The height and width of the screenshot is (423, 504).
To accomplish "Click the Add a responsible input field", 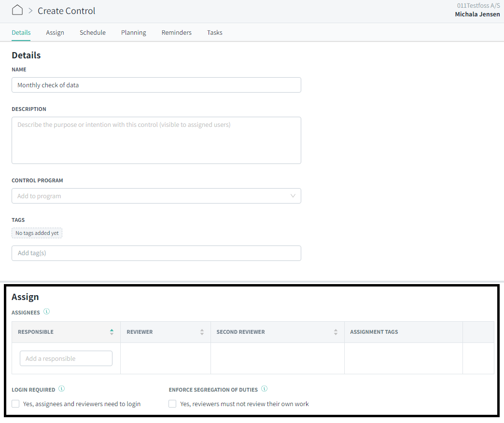I will tap(66, 358).
